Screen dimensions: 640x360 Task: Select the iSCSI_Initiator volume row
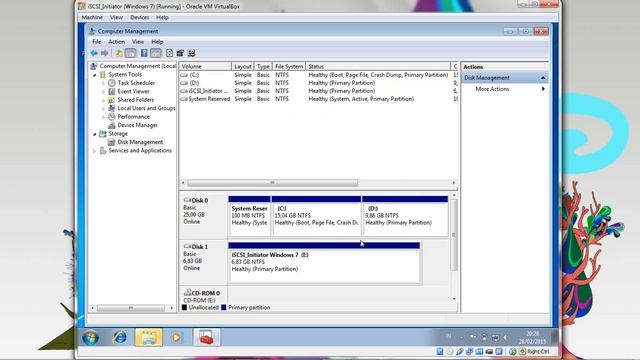[x=319, y=91]
